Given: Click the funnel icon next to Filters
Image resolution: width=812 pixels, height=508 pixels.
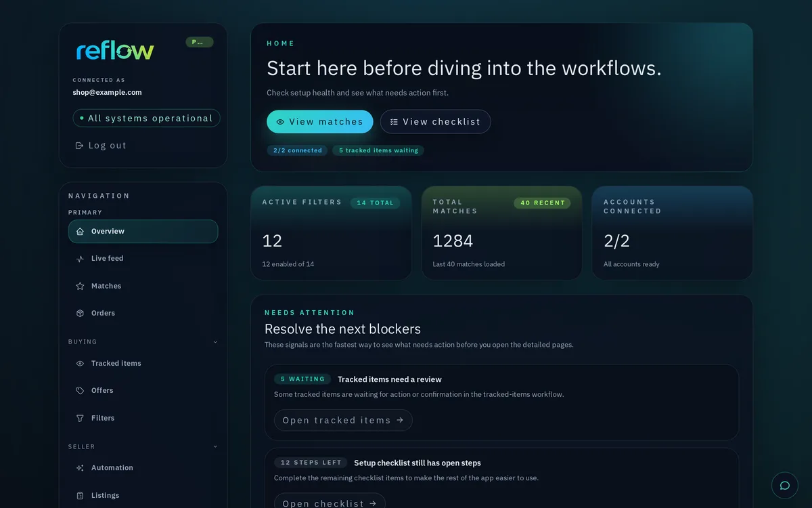Looking at the screenshot, I should tap(80, 419).
